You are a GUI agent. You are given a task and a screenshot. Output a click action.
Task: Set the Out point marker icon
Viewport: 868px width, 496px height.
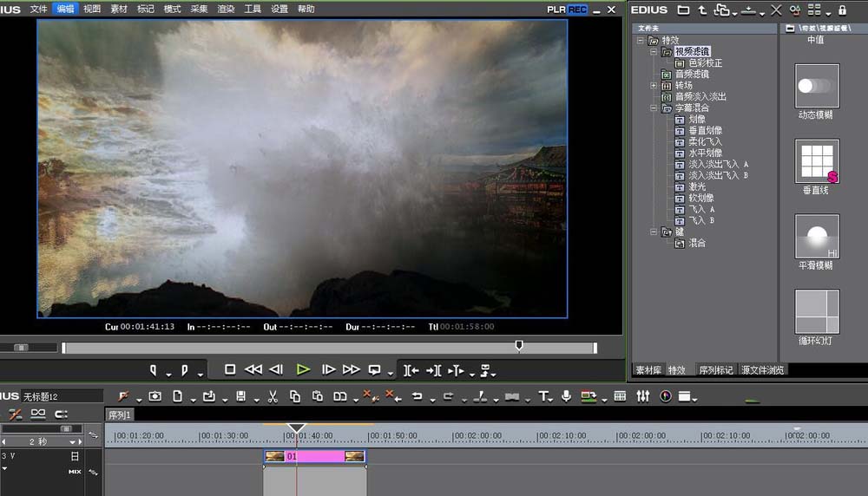184,370
